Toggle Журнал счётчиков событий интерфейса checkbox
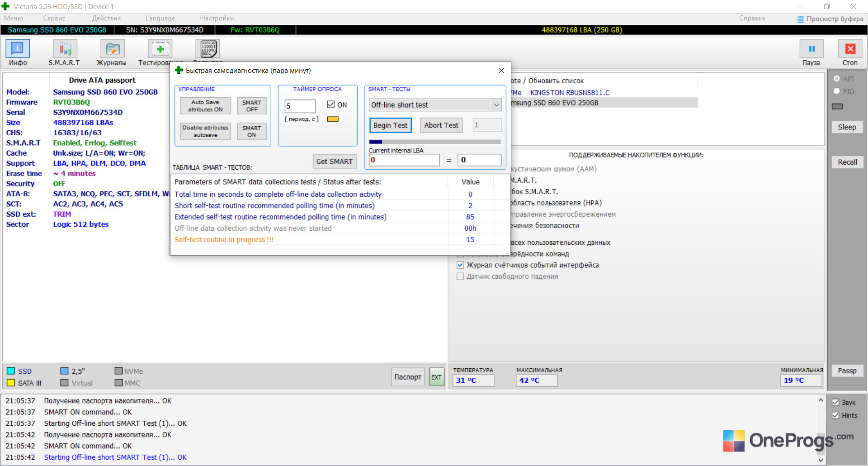This screenshot has width=868, height=466. pyautogui.click(x=460, y=265)
